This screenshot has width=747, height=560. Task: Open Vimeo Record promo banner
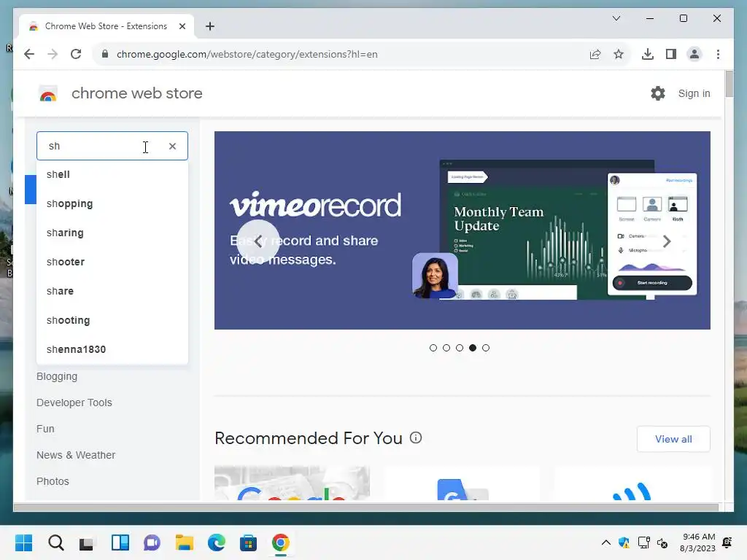click(x=462, y=230)
